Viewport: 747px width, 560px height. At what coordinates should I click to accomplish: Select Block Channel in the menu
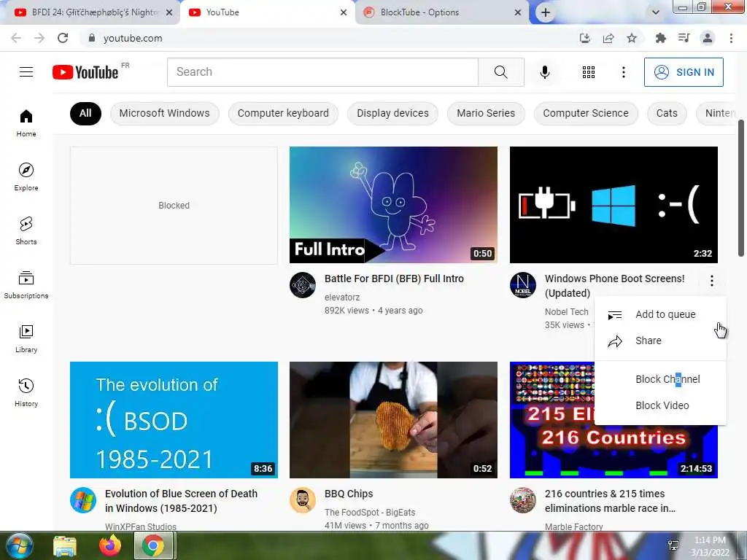pos(661,379)
